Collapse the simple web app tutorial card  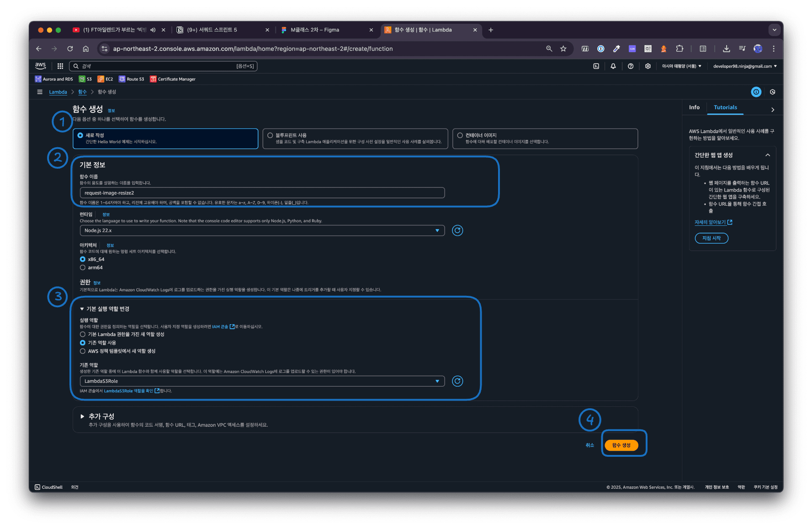768,155
